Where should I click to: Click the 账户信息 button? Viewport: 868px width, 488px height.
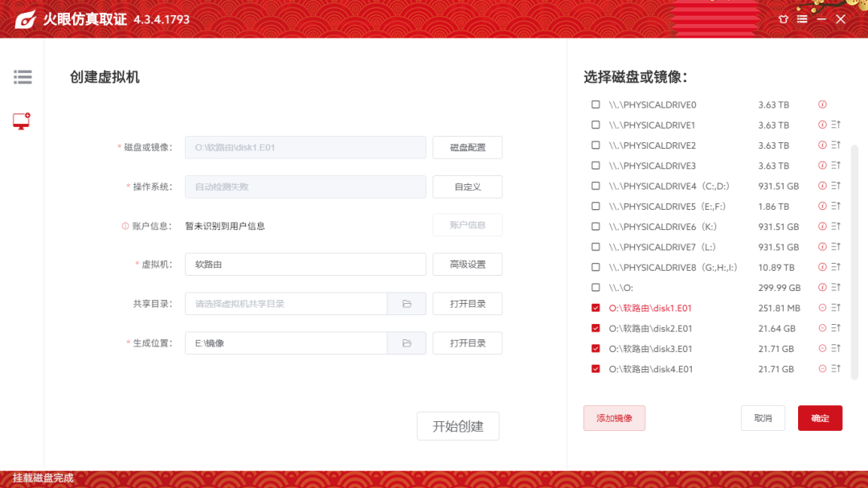468,225
